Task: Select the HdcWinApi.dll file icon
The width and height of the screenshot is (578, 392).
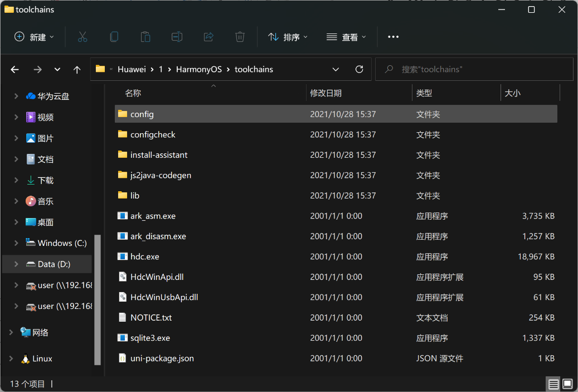Action: (x=123, y=277)
